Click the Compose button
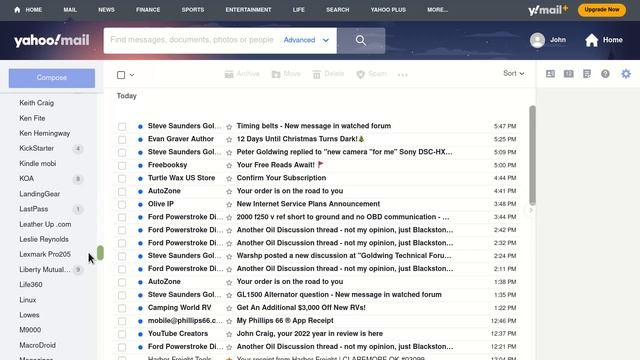Viewport: 640px width, 360px height. pos(52,78)
